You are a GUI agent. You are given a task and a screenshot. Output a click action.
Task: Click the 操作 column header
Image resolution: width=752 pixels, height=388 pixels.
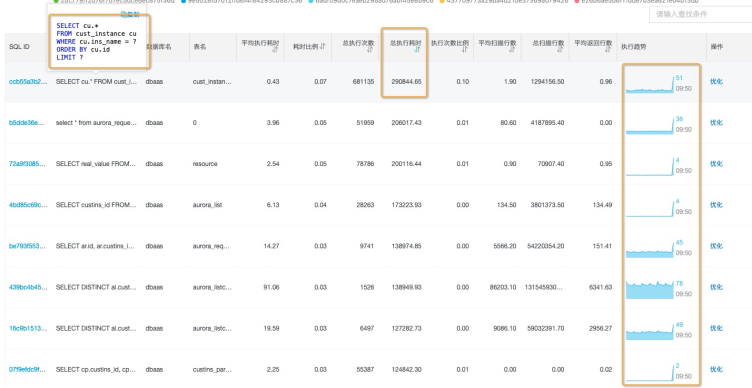(x=717, y=47)
